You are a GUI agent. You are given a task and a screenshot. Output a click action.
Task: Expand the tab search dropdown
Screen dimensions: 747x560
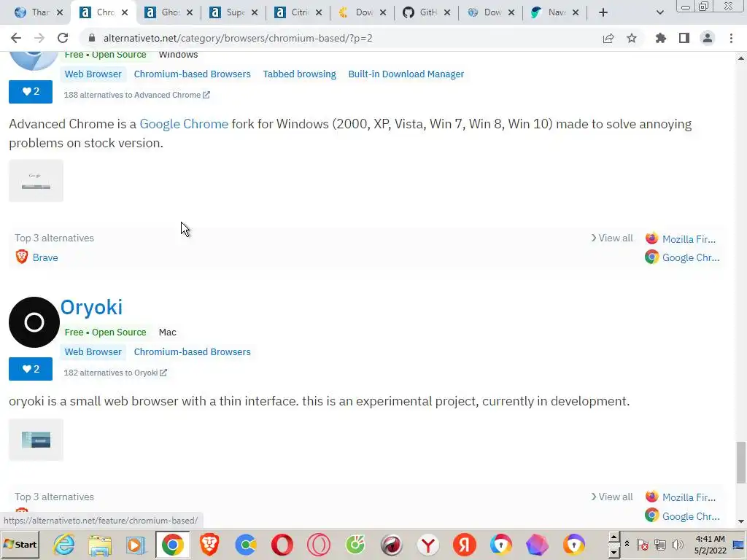coord(659,12)
